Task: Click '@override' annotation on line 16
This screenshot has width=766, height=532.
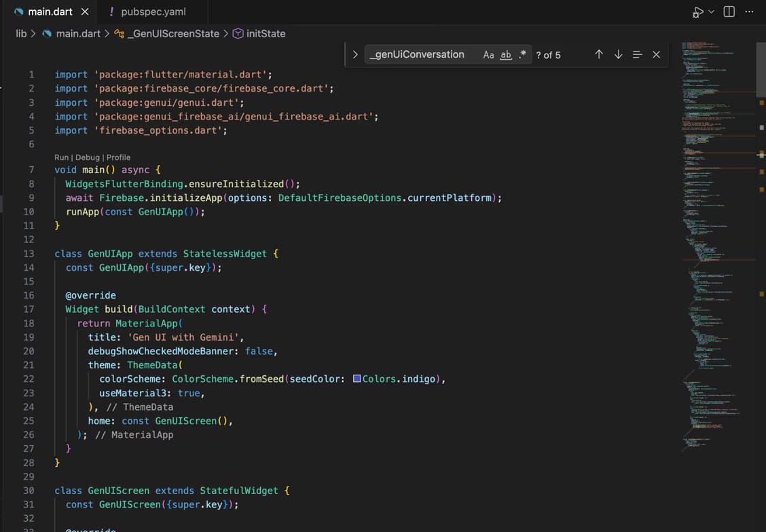Action: coord(91,295)
